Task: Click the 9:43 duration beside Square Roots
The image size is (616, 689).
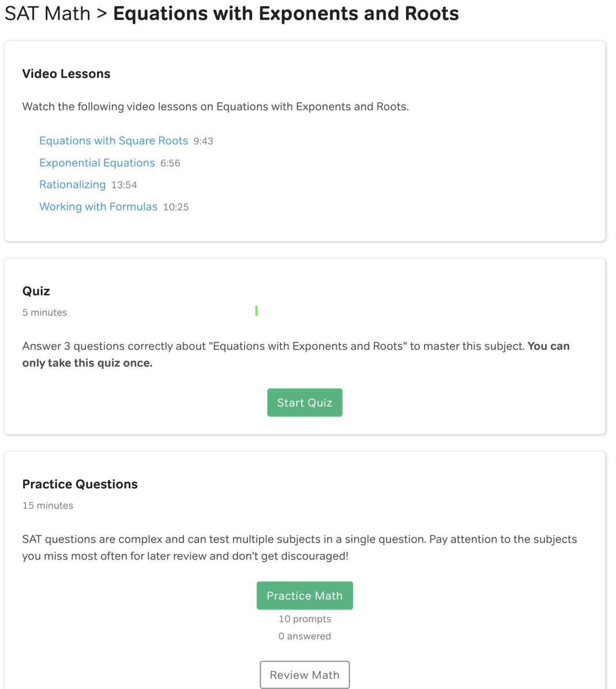Action: pyautogui.click(x=203, y=140)
